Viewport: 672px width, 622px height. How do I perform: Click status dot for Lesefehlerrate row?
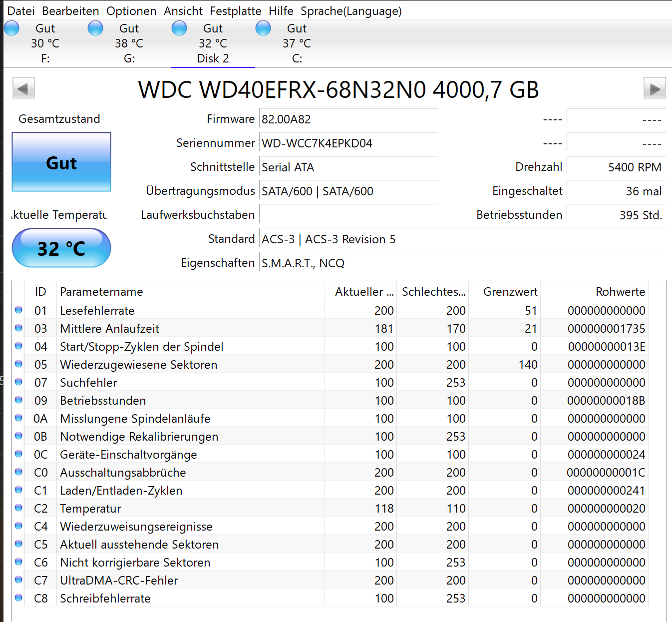coord(18,310)
